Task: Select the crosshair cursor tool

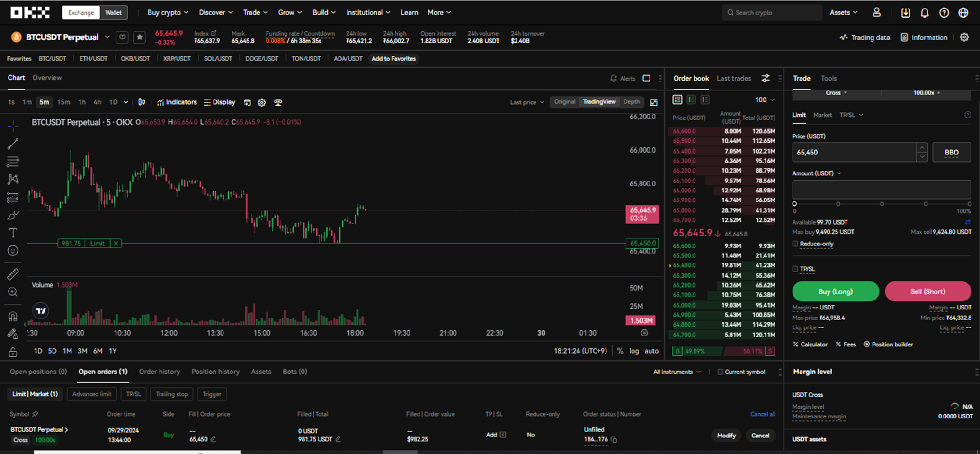Action: [13, 126]
